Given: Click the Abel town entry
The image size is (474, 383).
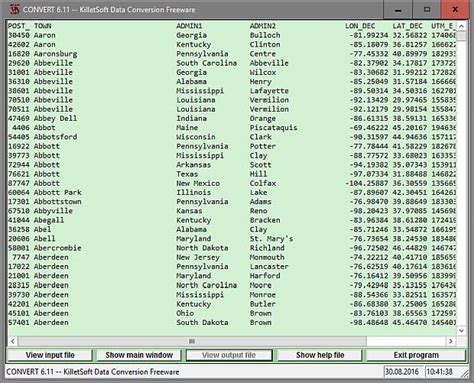Looking at the screenshot, I should (42, 229).
